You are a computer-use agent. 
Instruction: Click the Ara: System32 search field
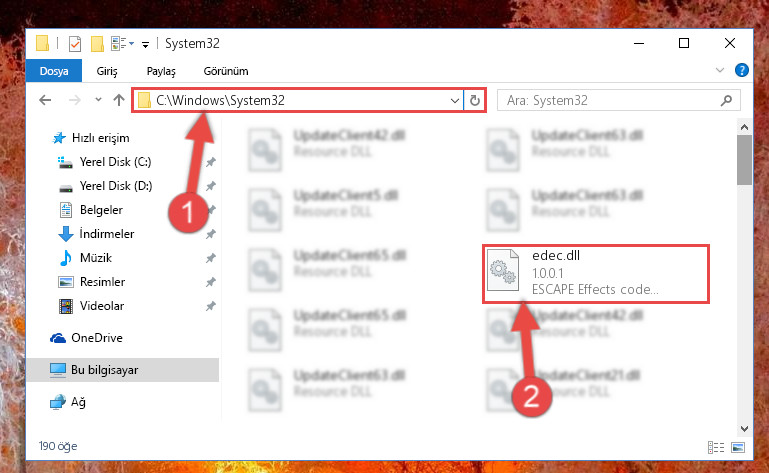[x=611, y=101]
